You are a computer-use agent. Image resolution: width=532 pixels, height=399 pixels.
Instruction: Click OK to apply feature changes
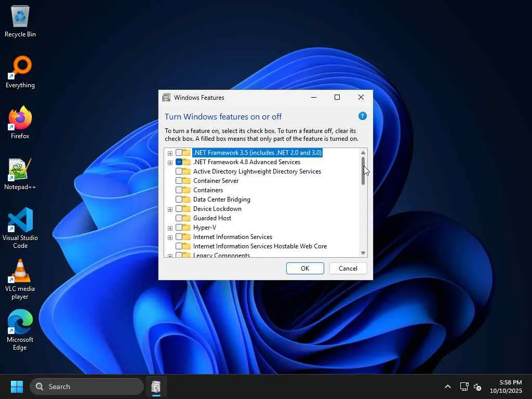click(305, 269)
